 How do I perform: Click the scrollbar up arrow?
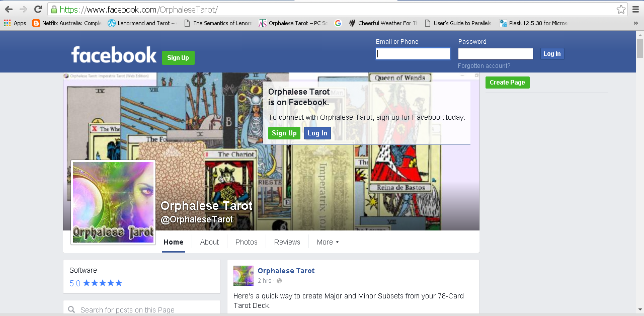[640, 34]
